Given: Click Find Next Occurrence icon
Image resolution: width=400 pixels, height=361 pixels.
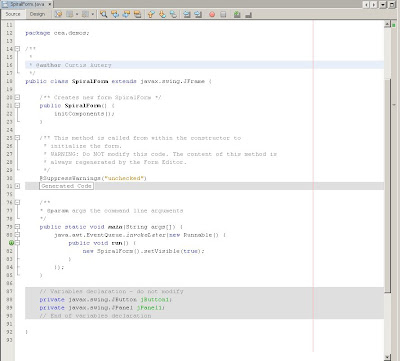Looking at the screenshot, I should pos(126,14).
